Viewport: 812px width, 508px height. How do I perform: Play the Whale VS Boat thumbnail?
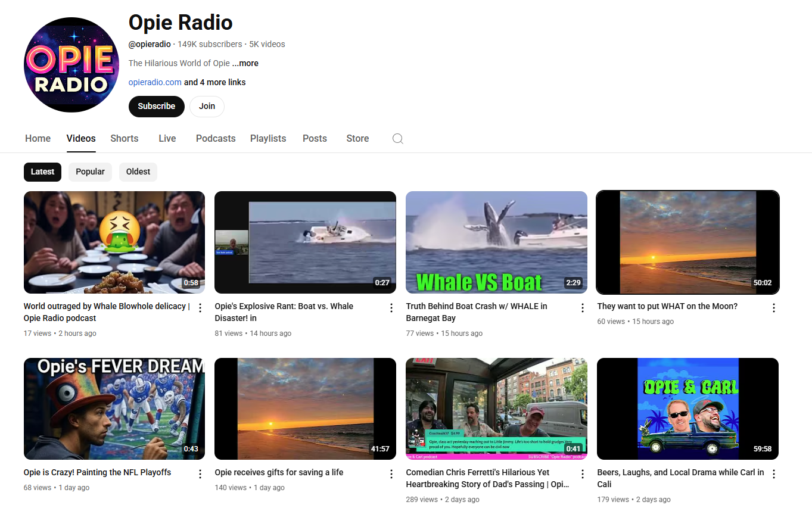496,242
